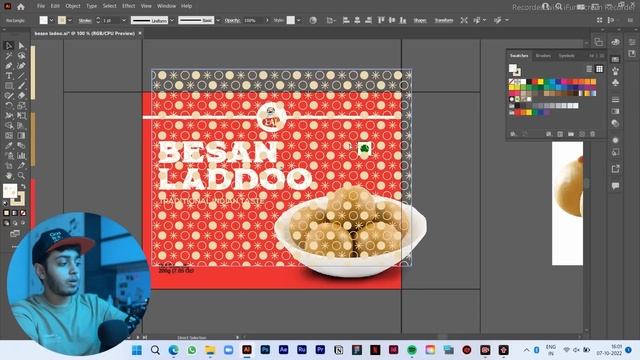Open Adobe Photoshop from the taskbar
Image resolution: width=640 pixels, height=360 pixels.
pos(265,350)
